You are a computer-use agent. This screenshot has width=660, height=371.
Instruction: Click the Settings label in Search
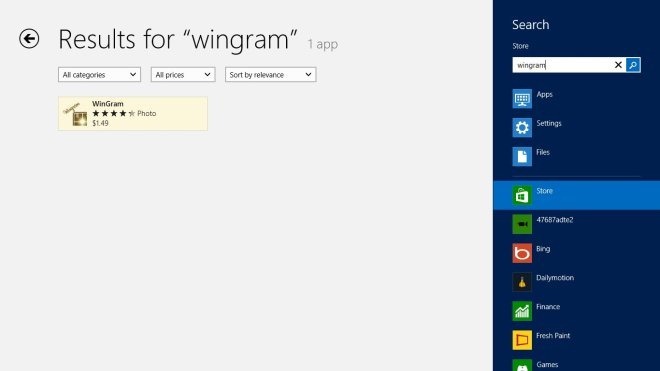click(549, 123)
